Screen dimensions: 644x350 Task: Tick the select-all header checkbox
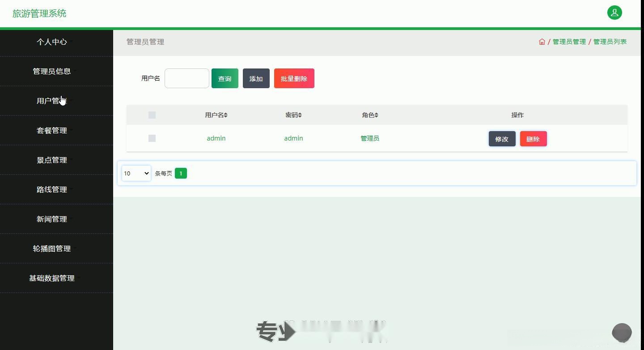[152, 115]
